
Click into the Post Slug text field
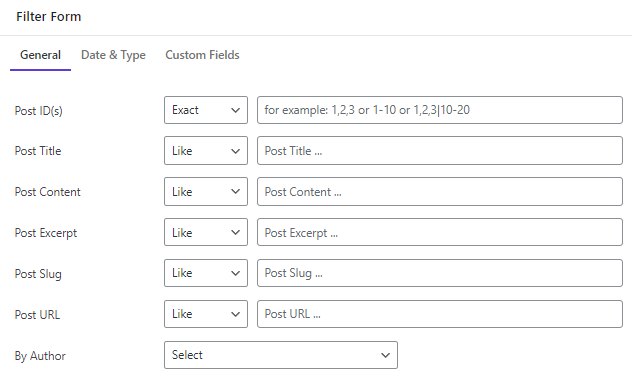[x=440, y=273]
